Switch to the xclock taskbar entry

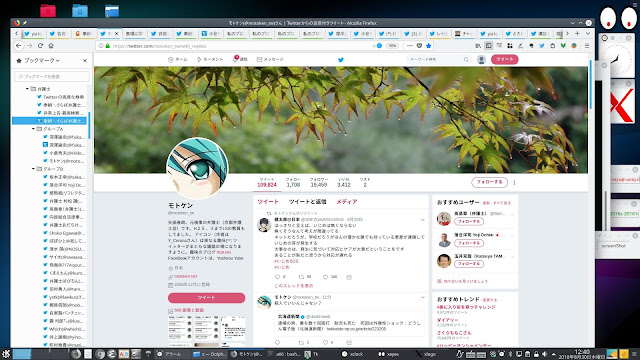(x=353, y=354)
